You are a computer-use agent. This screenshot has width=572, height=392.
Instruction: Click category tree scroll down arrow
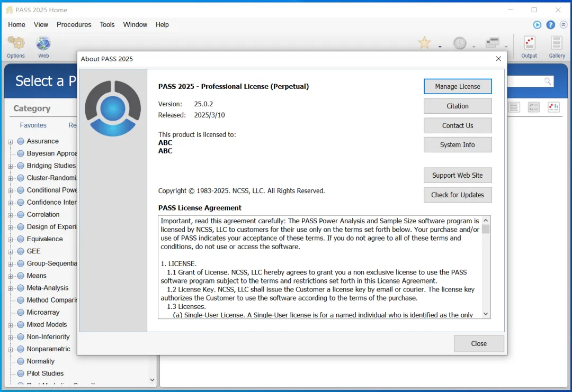coord(152,380)
